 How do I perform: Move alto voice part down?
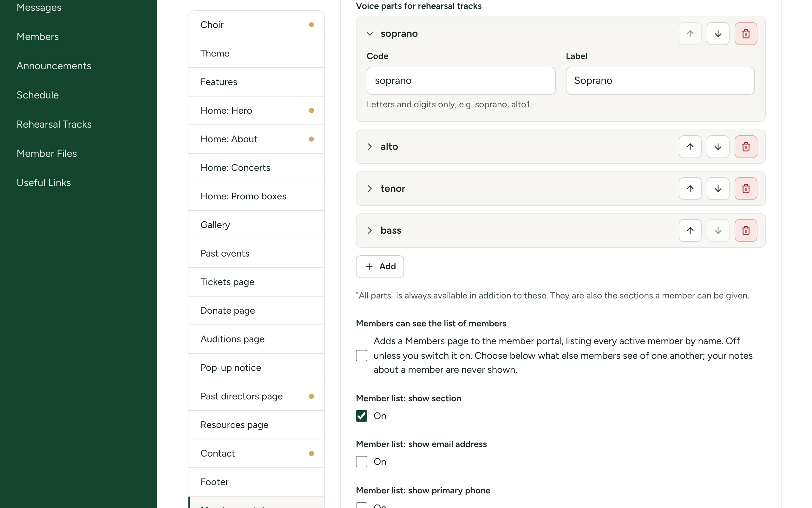click(718, 146)
